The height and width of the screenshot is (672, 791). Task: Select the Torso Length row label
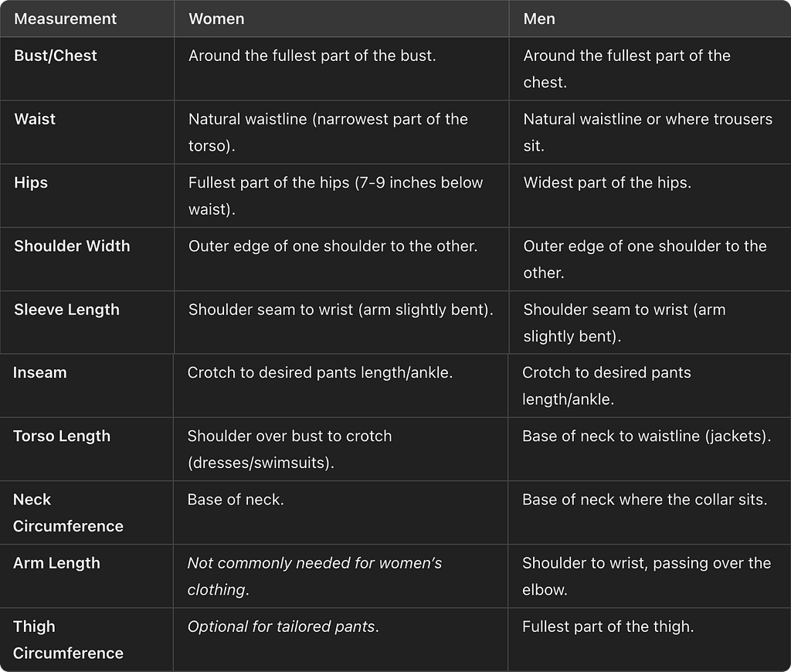point(62,436)
